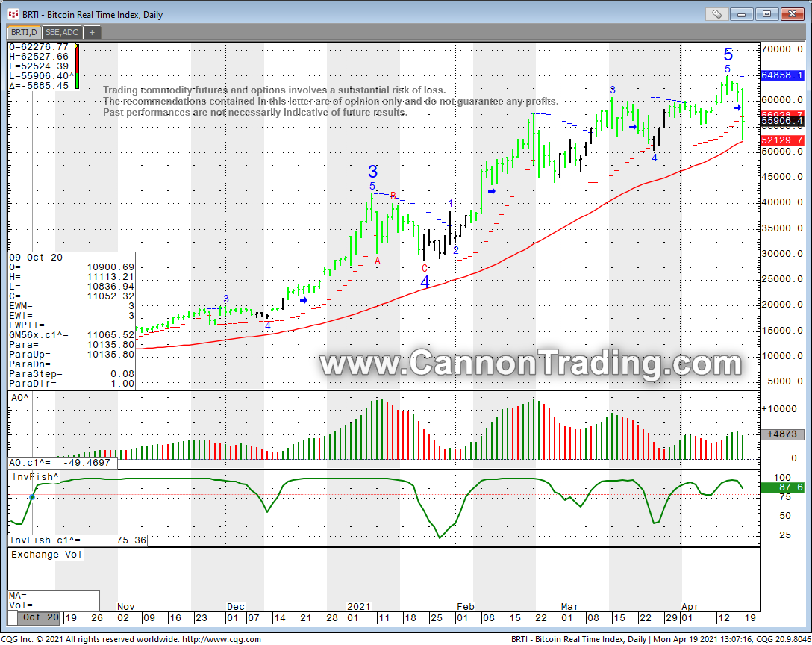Click the Exchange Vol pane label
812x645 pixels.
[x=46, y=555]
